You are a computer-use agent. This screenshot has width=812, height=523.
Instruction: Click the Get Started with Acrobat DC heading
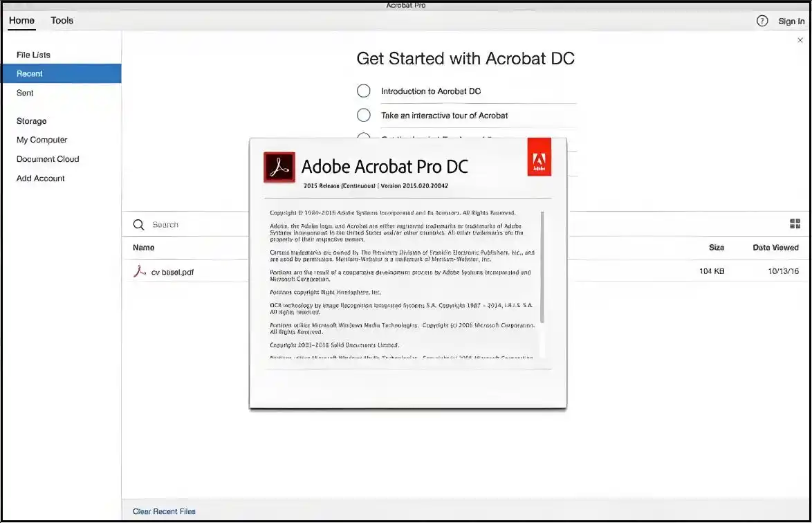click(465, 59)
